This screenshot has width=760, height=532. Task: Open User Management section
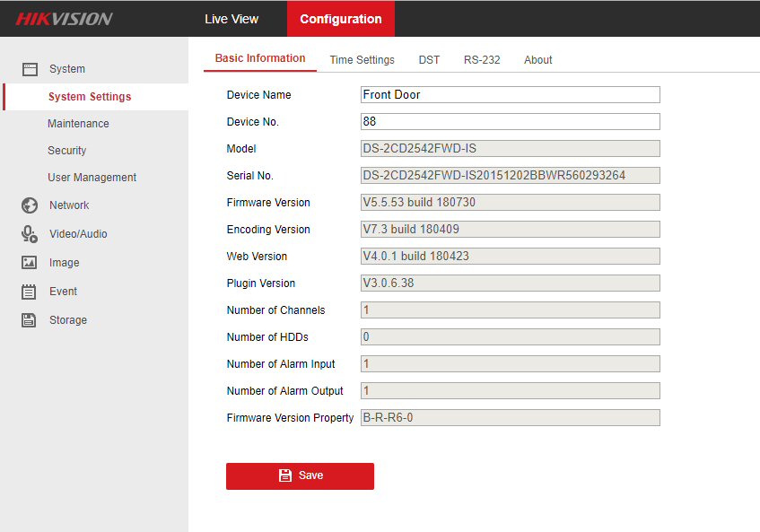point(92,178)
